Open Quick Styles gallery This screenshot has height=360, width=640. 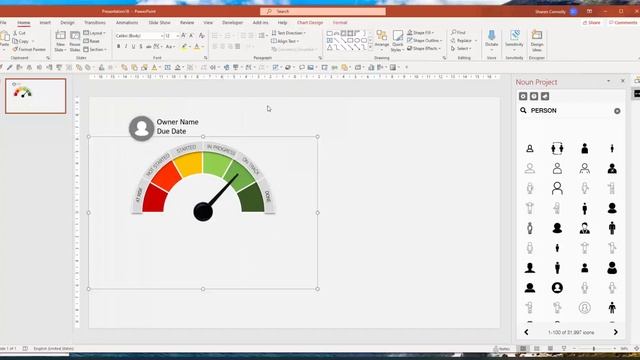[397, 41]
